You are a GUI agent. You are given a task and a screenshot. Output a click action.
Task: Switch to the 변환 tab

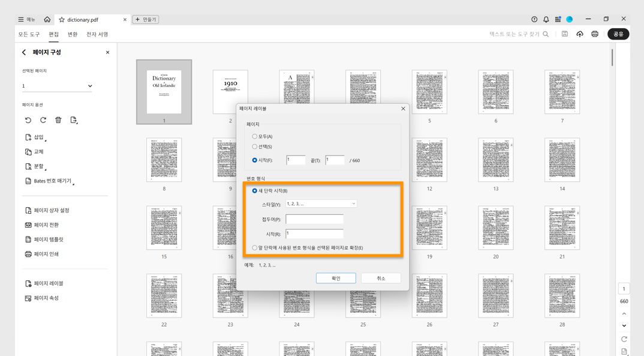pos(73,34)
